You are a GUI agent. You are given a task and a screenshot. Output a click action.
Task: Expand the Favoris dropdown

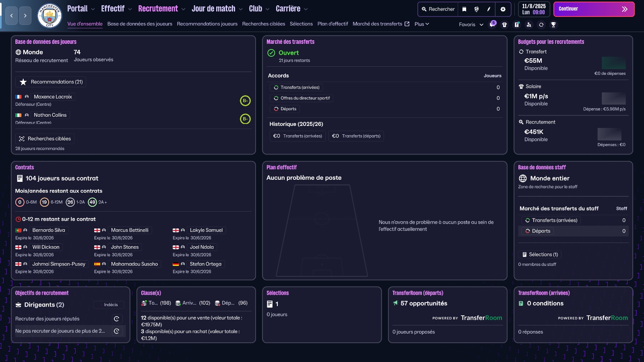pos(470,25)
